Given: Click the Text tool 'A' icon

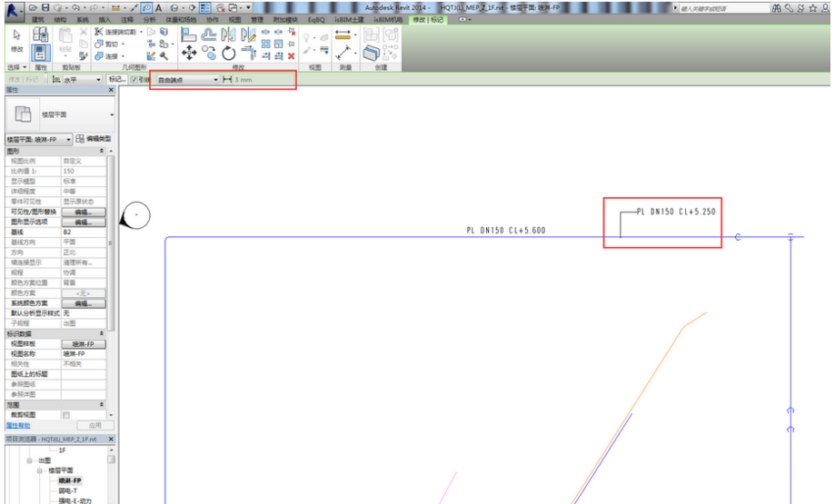Looking at the screenshot, I should click(x=159, y=7).
